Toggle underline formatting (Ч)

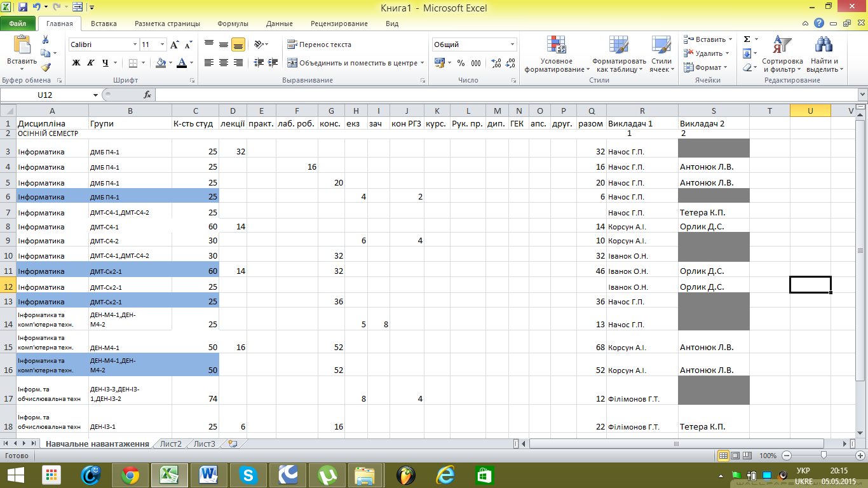tap(105, 63)
